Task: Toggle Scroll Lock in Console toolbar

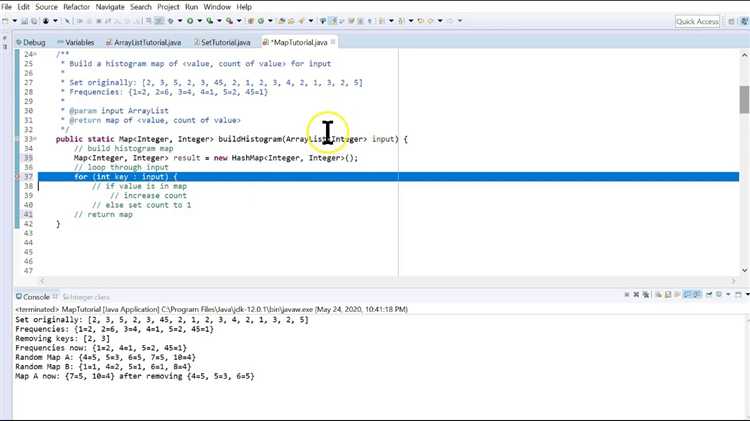Action: (668, 294)
